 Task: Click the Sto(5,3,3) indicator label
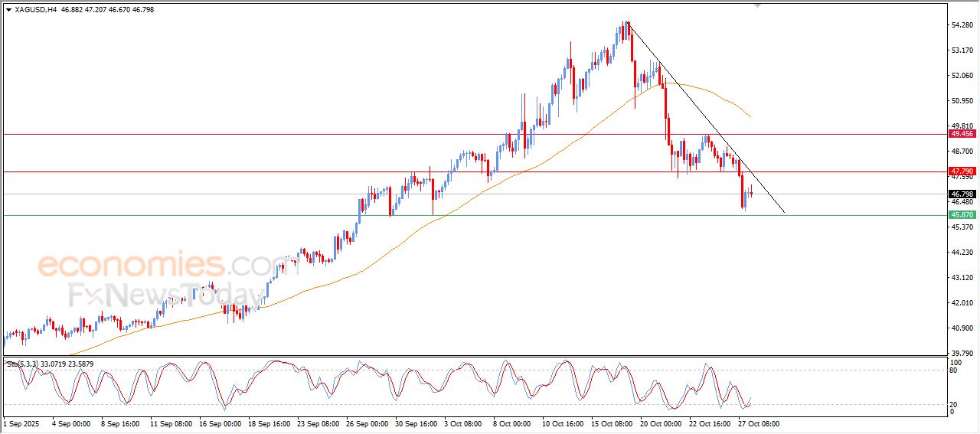click(24, 364)
